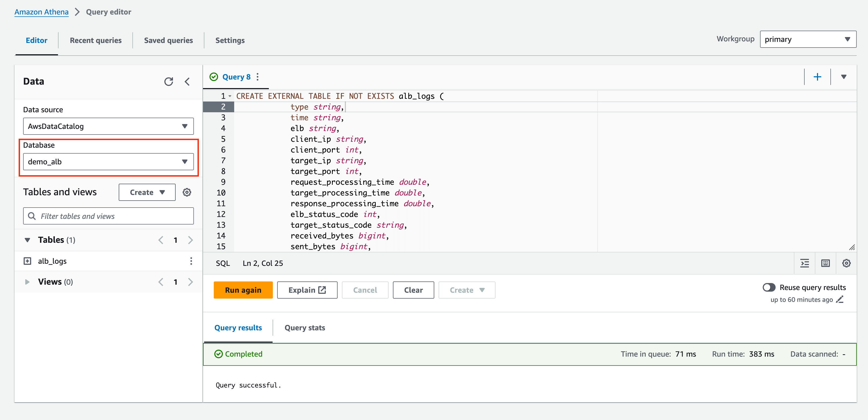Screen dimensions: 868x420
Task: Switch to the Query stats tab
Action: (x=305, y=328)
